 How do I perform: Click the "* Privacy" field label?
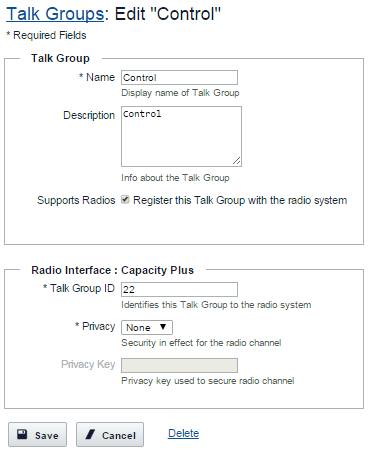95,326
